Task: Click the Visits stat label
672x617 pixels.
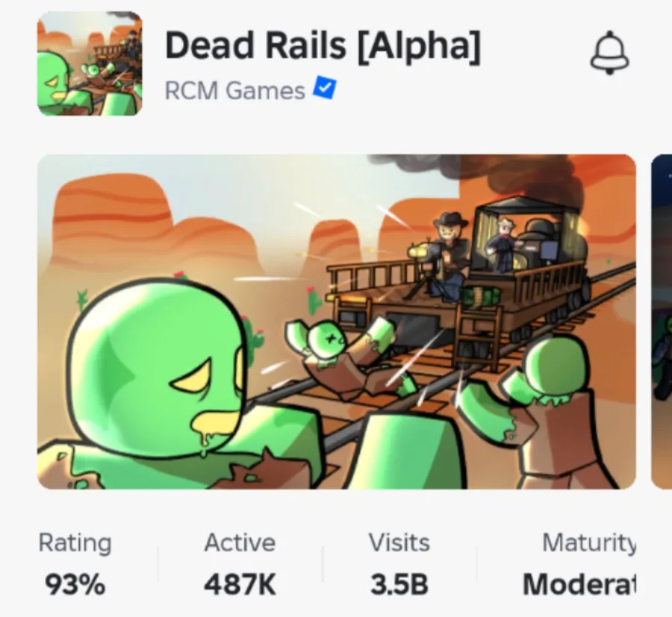Action: (399, 542)
